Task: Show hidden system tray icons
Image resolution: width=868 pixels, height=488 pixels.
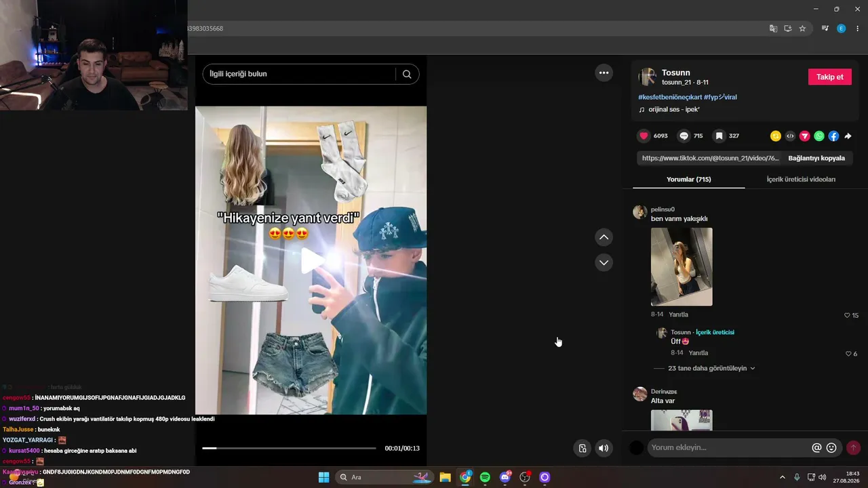Action: [782, 477]
